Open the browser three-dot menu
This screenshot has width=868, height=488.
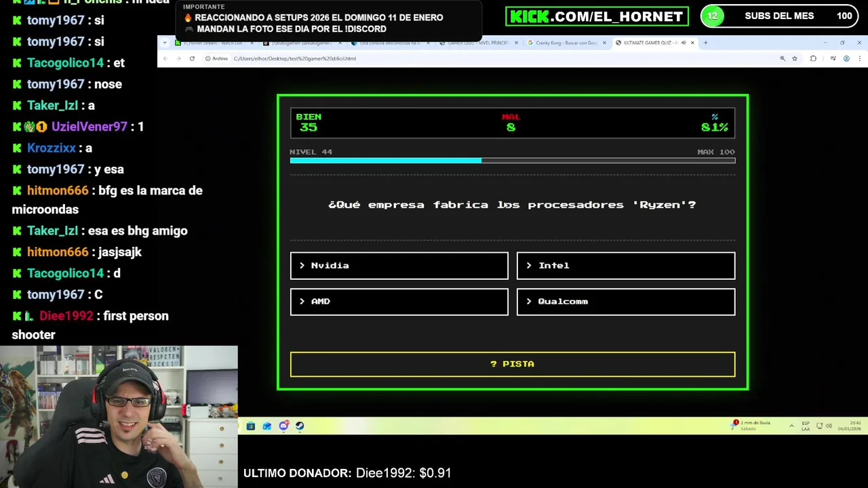860,58
